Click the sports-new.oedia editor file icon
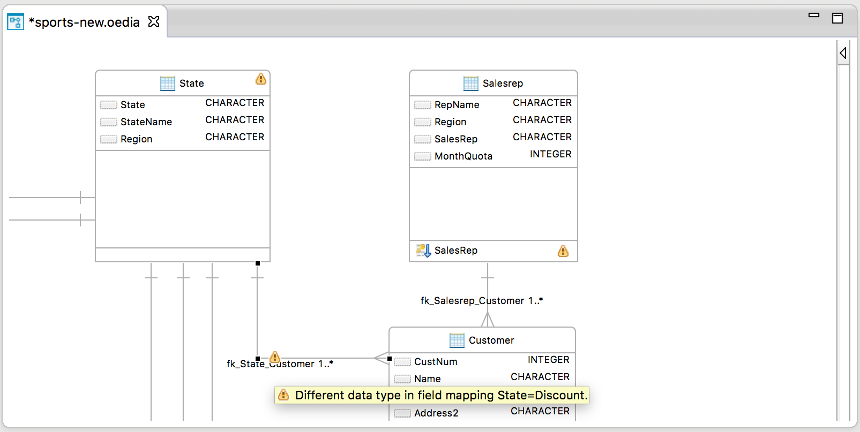The width and height of the screenshot is (860, 432). (x=16, y=21)
